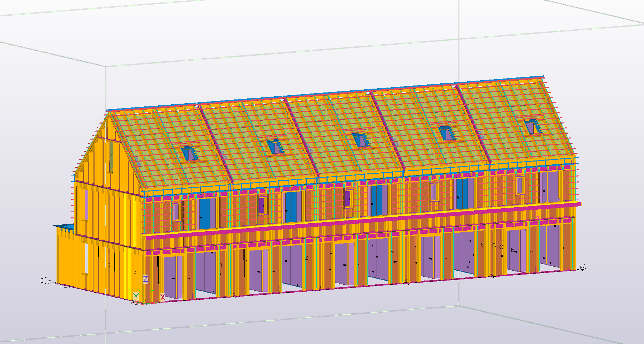Select the rightmost roof skylight window
Screen dimensions: 644x344
533,126
